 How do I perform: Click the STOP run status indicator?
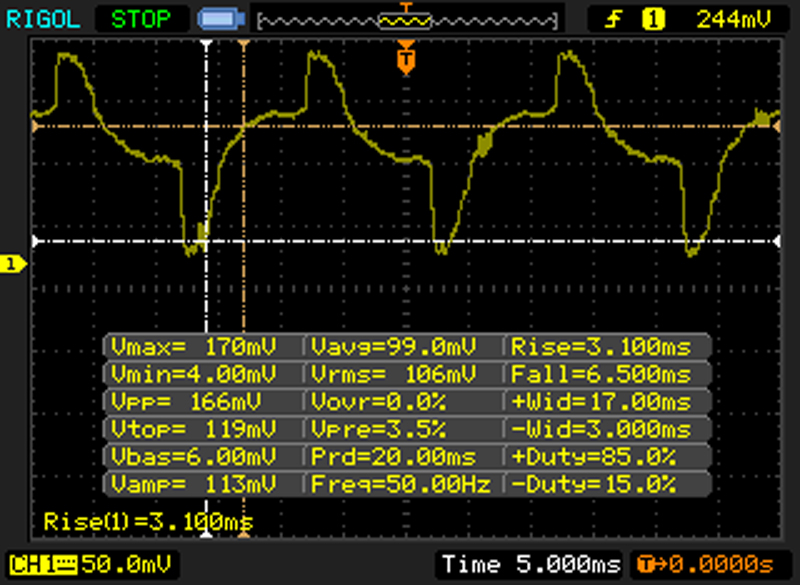pyautogui.click(x=141, y=20)
